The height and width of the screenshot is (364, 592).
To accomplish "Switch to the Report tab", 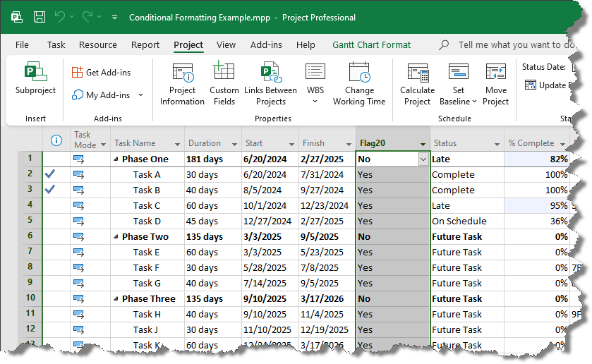I will (x=145, y=44).
